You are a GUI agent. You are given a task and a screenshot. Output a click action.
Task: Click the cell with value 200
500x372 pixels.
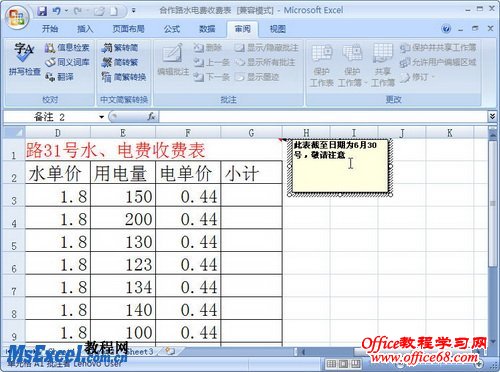tap(123, 219)
